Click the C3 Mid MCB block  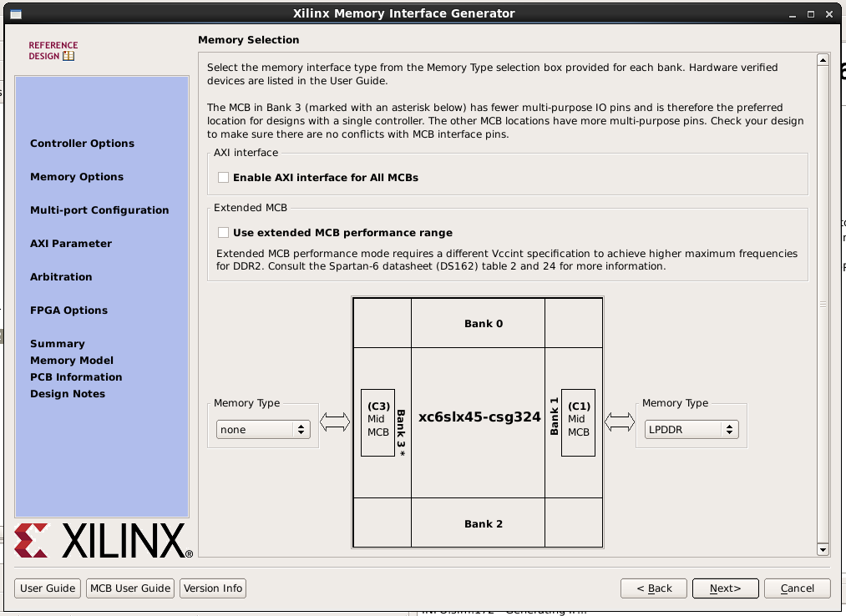coord(377,423)
